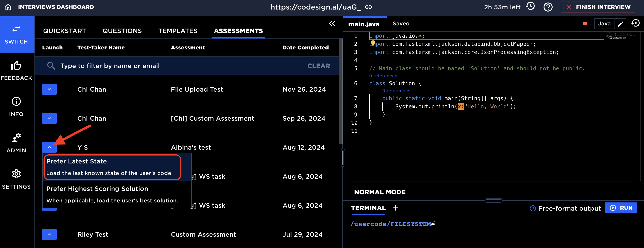644x248 pixels.
Task: Click the Nov 26, 2024 date cell
Action: 304,89
